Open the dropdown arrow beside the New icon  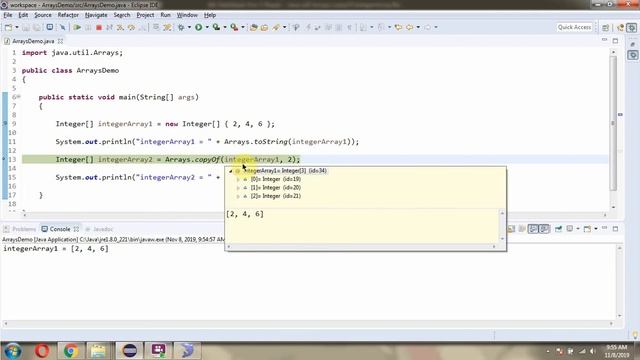coord(17,27)
